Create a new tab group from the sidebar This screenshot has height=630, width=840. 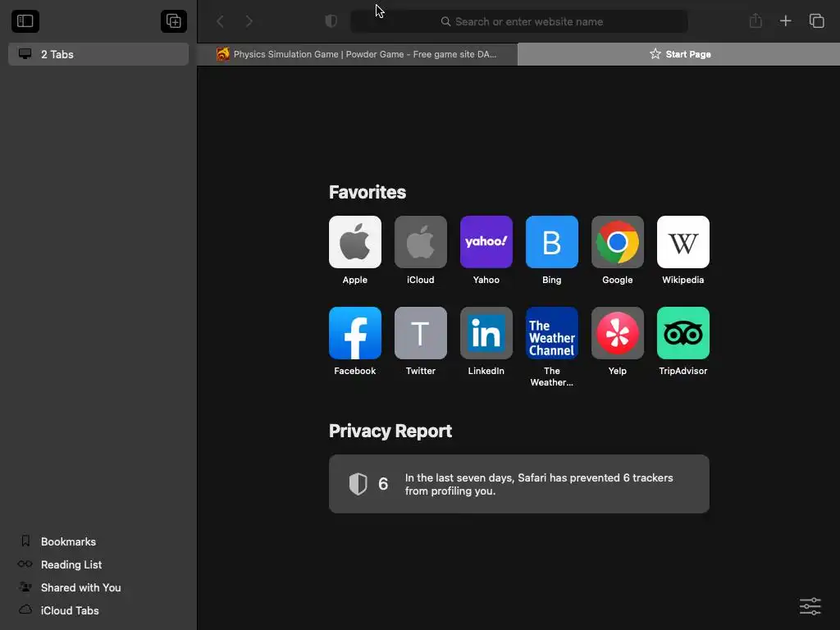tap(174, 21)
